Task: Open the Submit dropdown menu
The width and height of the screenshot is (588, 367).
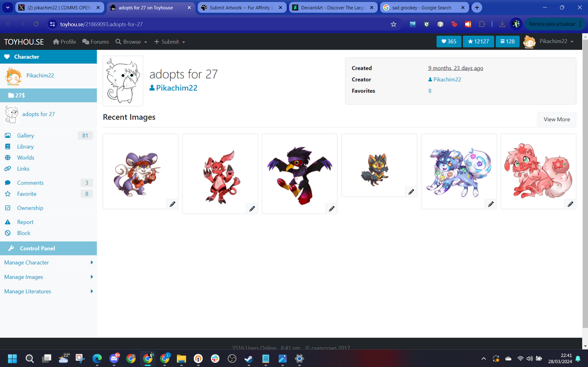Action: (170, 41)
